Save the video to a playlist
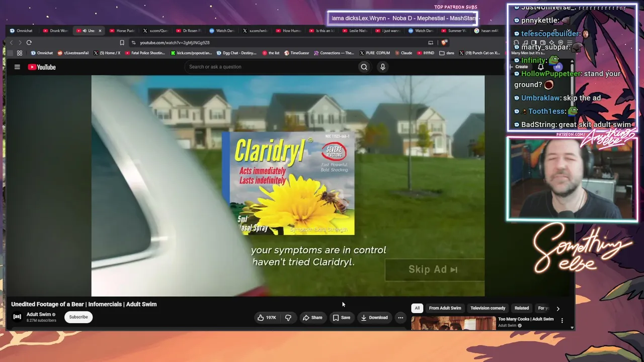 click(x=341, y=318)
